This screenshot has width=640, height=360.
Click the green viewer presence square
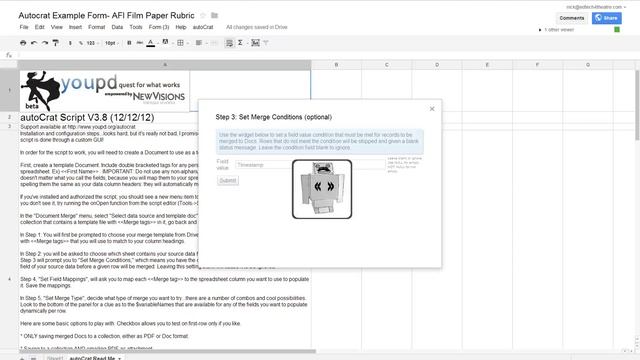[x=617, y=29]
